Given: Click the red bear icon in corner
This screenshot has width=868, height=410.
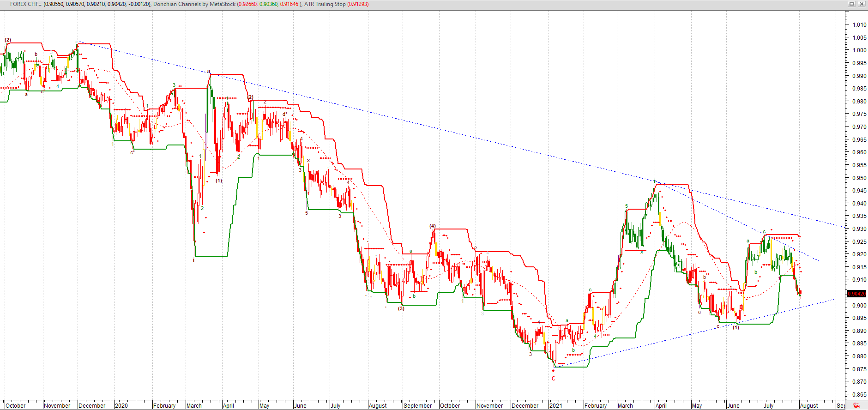Looking at the screenshot, I should [856, 405].
